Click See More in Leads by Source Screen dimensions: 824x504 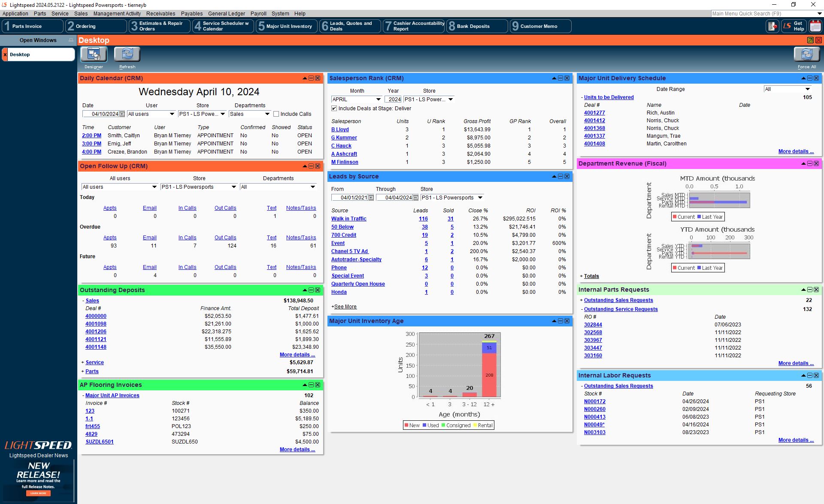(345, 306)
